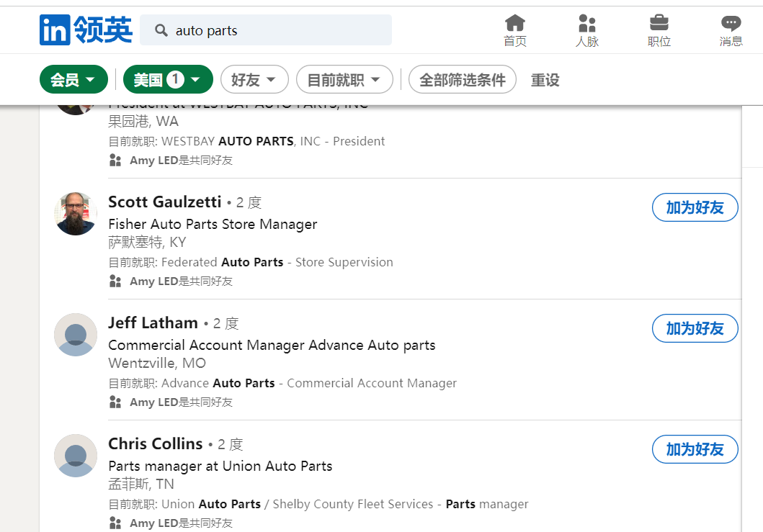
Task: Go to 首页 home icon
Action: tap(515, 31)
